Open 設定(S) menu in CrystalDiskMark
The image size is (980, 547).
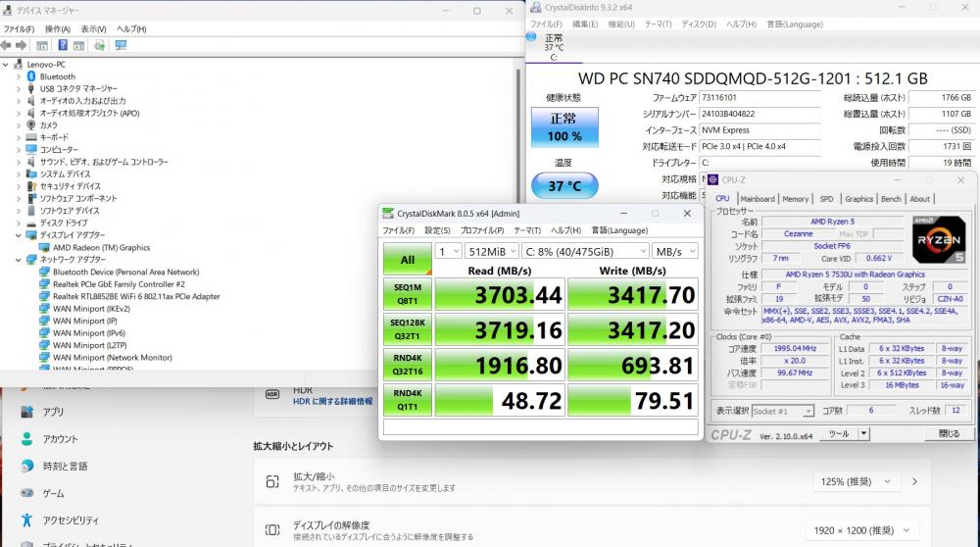437,230
